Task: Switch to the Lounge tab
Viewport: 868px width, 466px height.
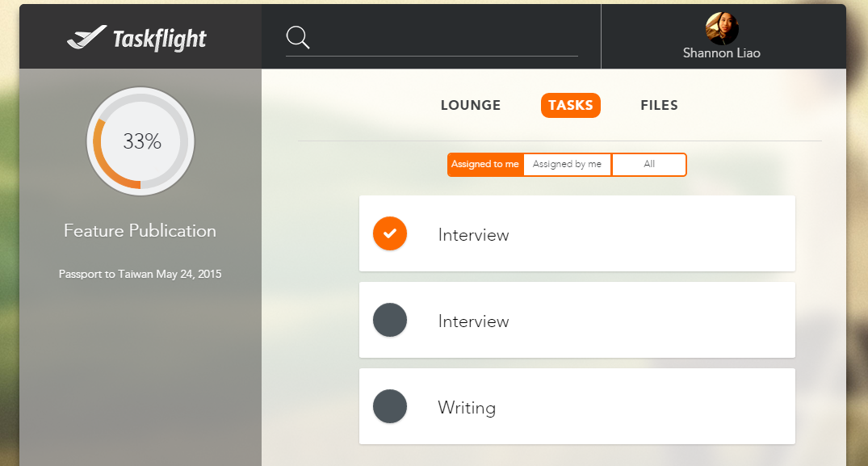Action: pyautogui.click(x=471, y=106)
